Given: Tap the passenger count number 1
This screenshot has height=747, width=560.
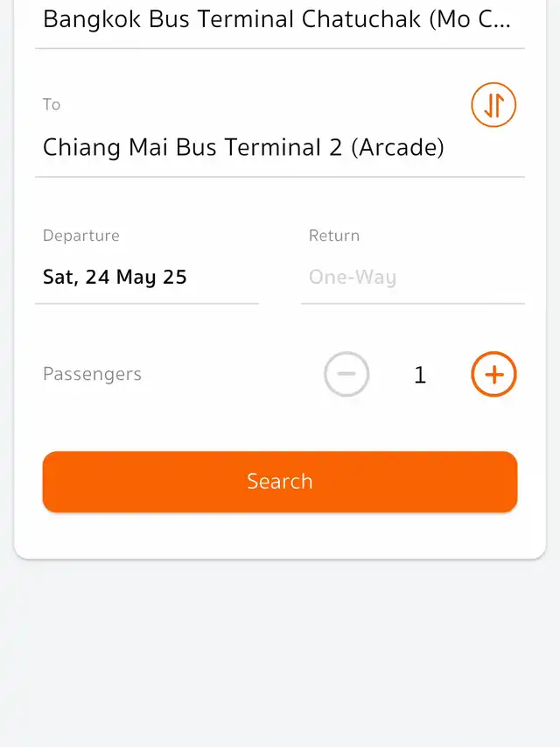Looking at the screenshot, I should click(x=420, y=375).
